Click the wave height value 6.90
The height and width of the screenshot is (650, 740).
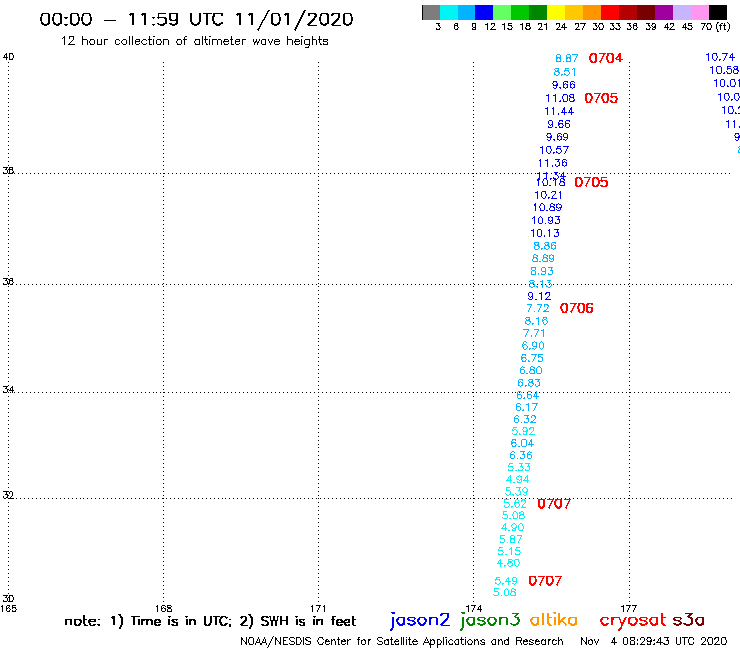point(533,346)
